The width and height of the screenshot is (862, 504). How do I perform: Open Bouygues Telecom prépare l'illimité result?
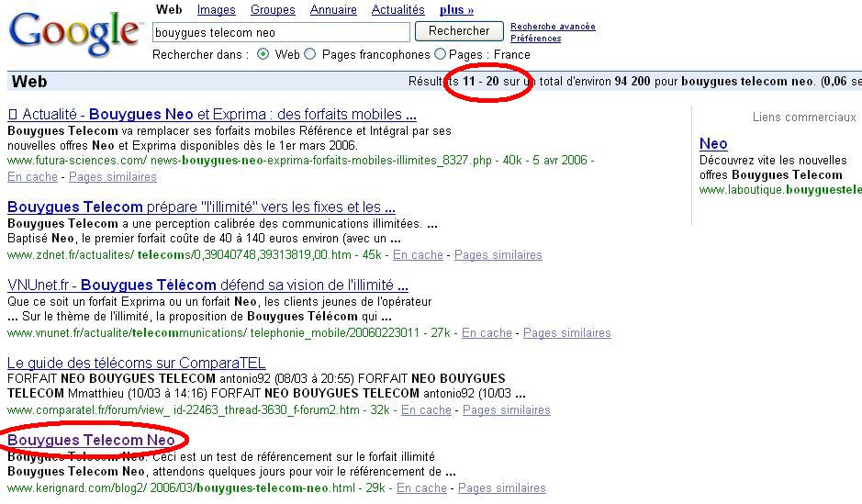(201, 207)
